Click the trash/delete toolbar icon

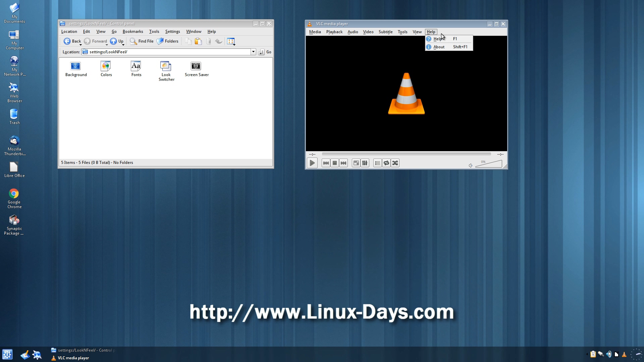[208, 41]
